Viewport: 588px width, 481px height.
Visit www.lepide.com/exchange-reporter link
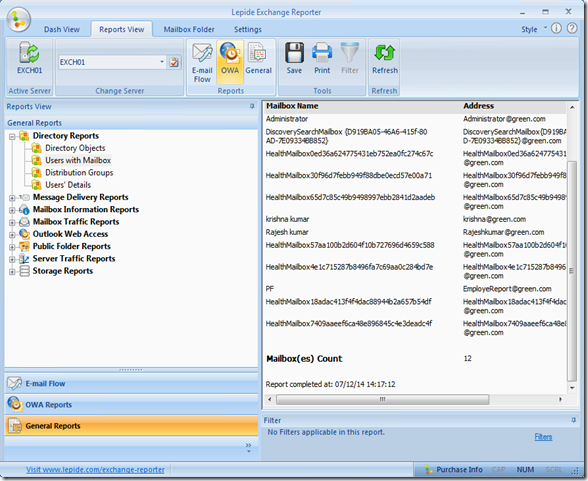(x=95, y=469)
